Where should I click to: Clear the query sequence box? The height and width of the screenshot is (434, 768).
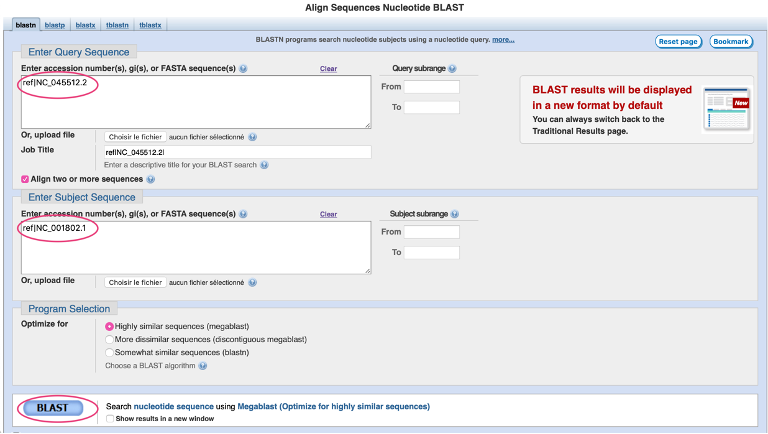pos(328,69)
